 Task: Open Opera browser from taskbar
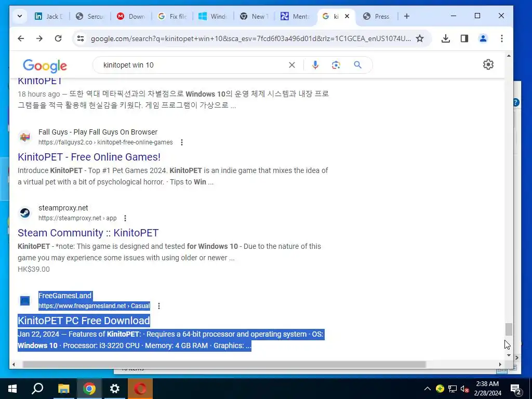click(140, 389)
